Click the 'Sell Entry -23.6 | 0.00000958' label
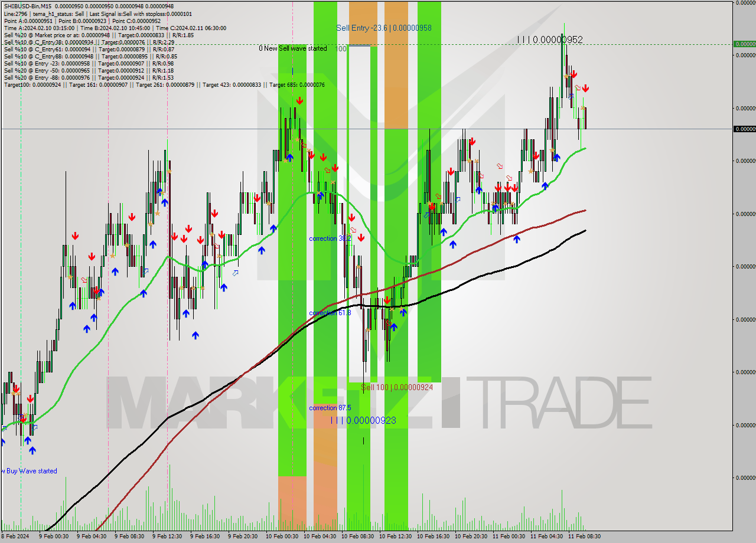The image size is (756, 543). point(384,28)
